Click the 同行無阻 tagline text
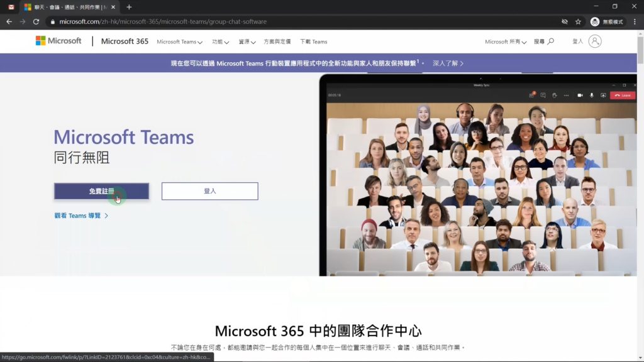644x362 pixels. (81, 158)
